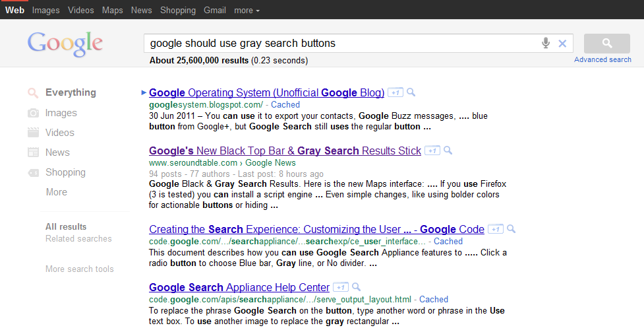Open Google Search Appliance Help Center link
The height and width of the screenshot is (336, 644).
tap(239, 287)
